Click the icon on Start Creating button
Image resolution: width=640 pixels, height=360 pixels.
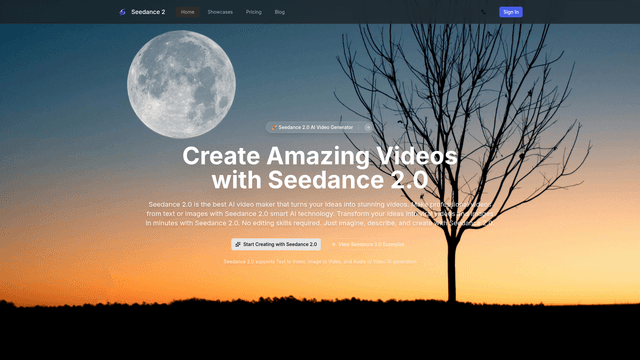[x=238, y=244]
